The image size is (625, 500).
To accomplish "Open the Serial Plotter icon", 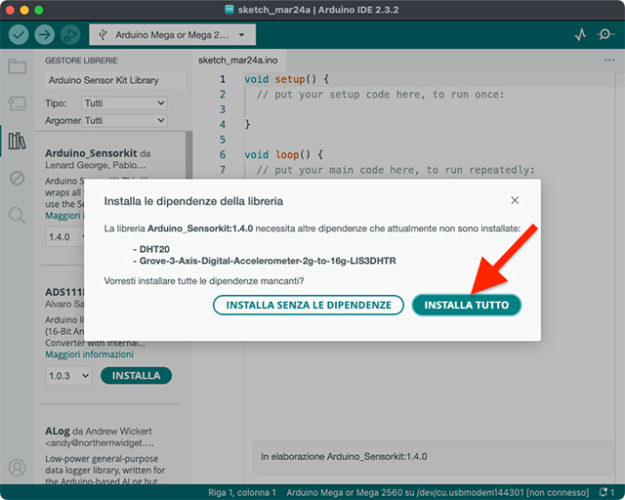I will coord(581,34).
